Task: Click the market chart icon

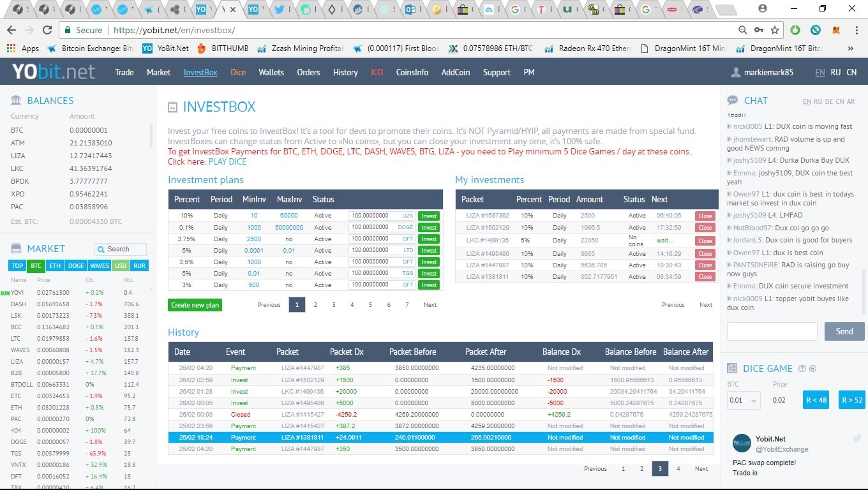Action: click(x=16, y=249)
